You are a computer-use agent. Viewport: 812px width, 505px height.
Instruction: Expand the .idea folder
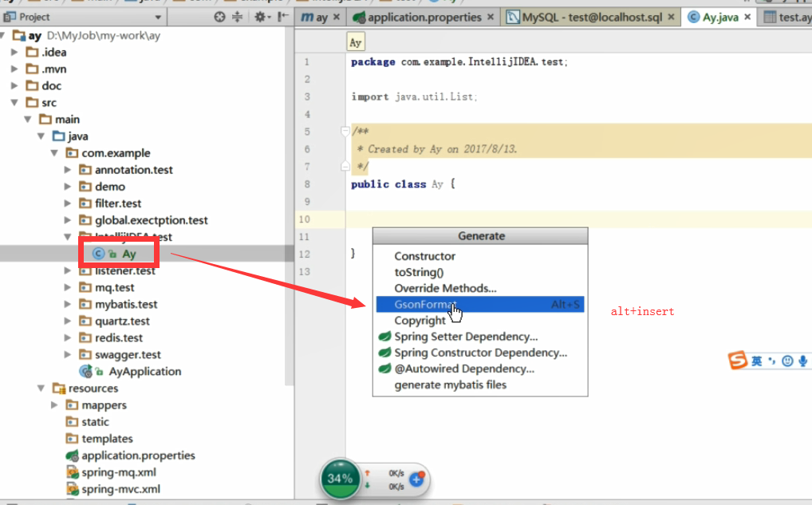[14, 53]
